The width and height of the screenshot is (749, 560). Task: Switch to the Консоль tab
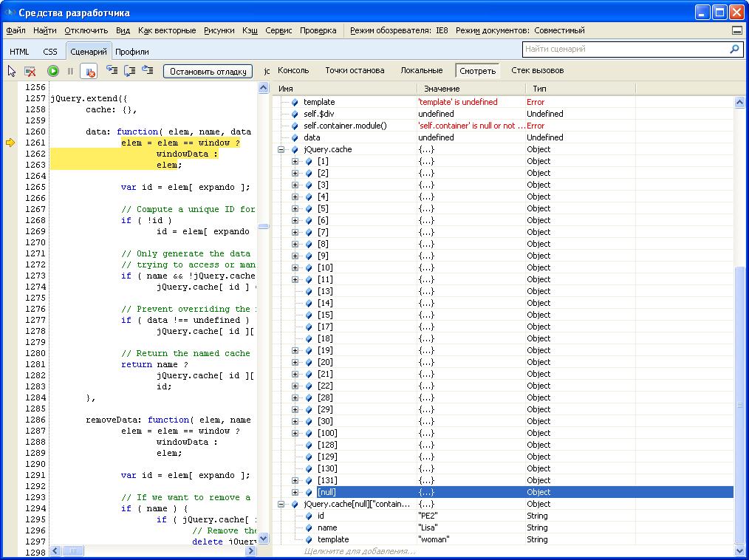point(293,70)
